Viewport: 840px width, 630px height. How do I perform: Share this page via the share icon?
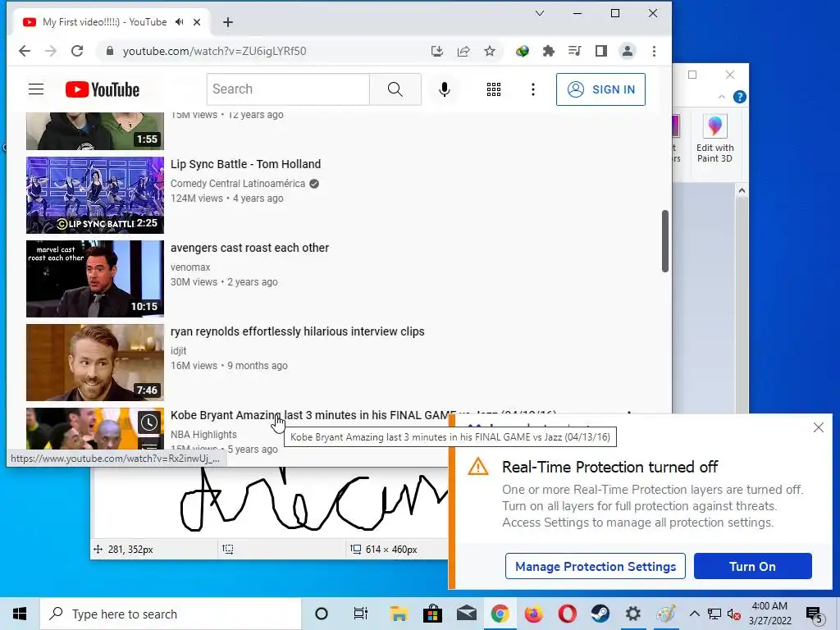(463, 51)
